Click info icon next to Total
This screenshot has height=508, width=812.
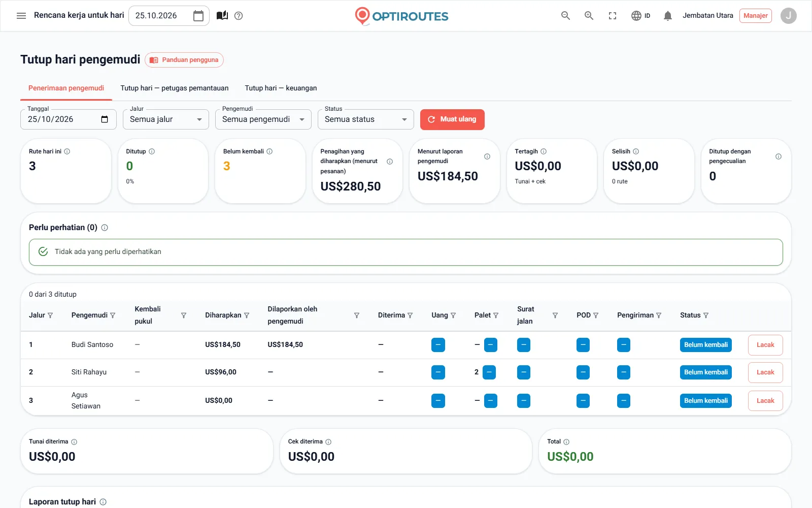click(x=566, y=442)
